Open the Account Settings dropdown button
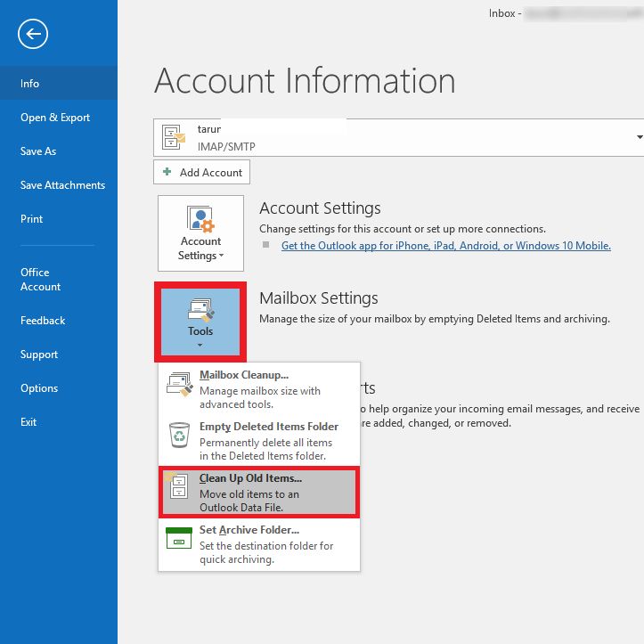The height and width of the screenshot is (644, 644). pyautogui.click(x=200, y=233)
